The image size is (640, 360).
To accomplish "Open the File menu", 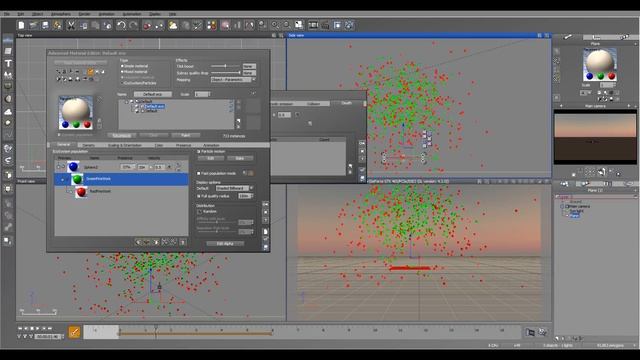I will pos(7,14).
